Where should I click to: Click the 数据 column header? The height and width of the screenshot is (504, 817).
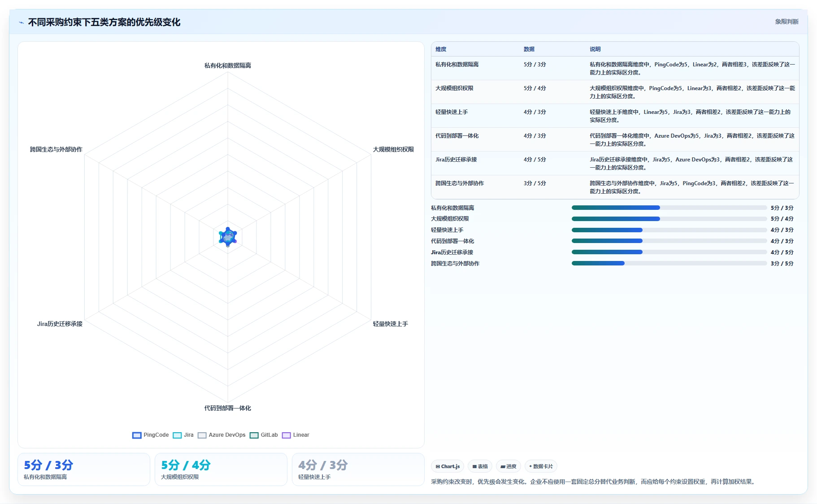pos(529,49)
